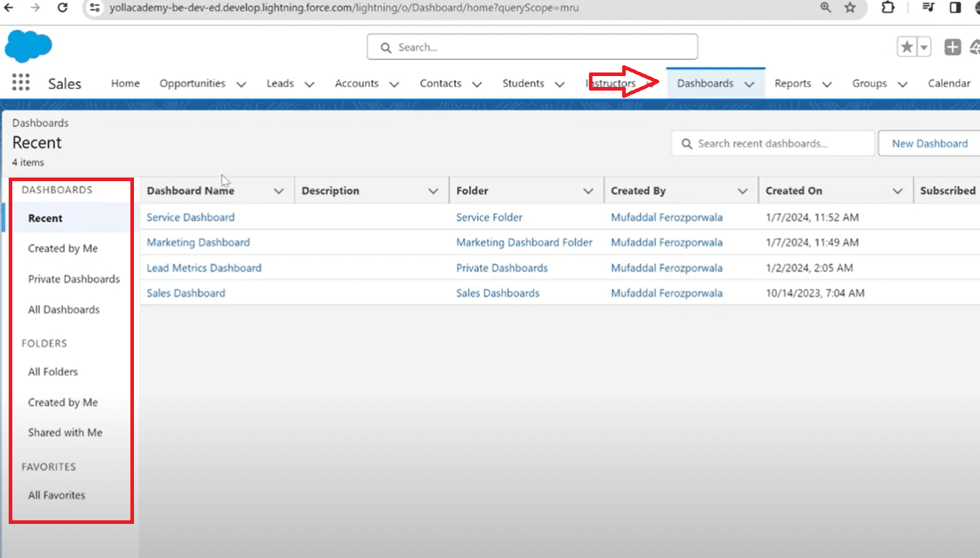
Task: Open the Contacts tab
Action: pyautogui.click(x=440, y=83)
